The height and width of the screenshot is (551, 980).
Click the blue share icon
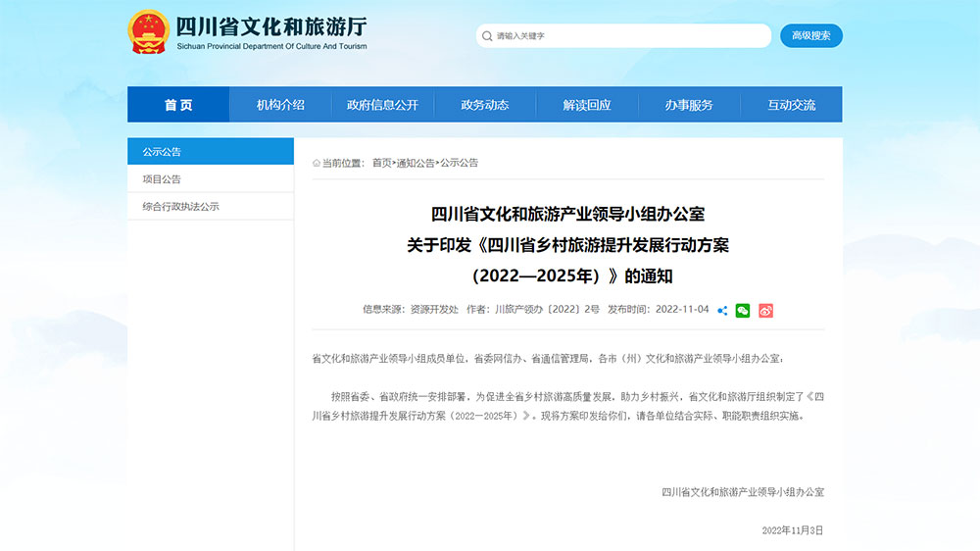pyautogui.click(x=722, y=310)
